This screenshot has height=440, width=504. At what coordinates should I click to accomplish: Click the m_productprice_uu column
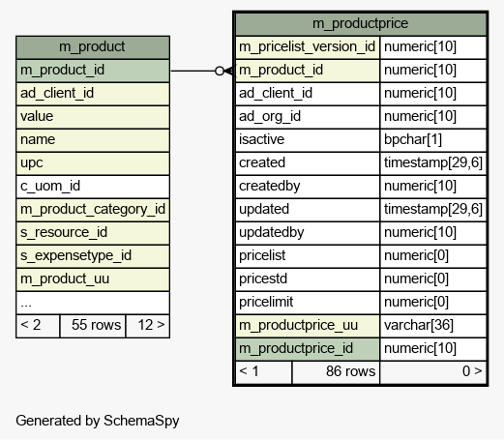tap(308, 326)
